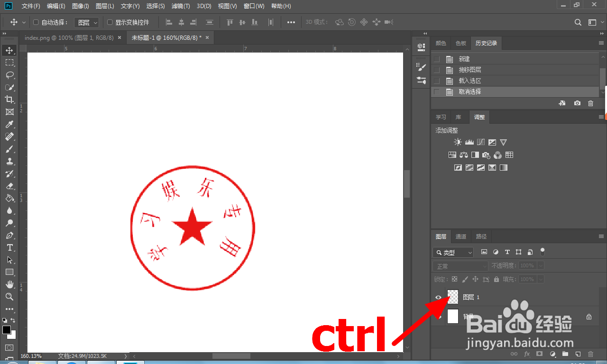Open more options ellipsis in options bar
Viewport: 607px width, 364px height.
[x=291, y=22]
